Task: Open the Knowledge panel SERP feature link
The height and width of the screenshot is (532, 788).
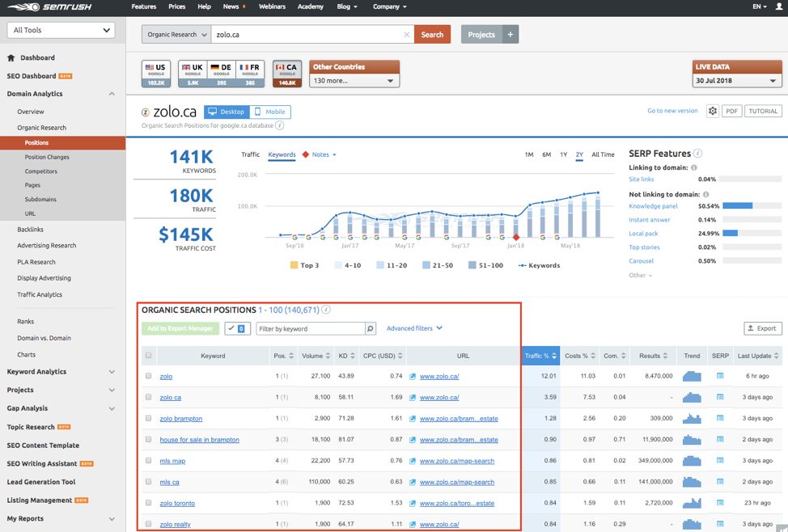Action: click(x=653, y=206)
